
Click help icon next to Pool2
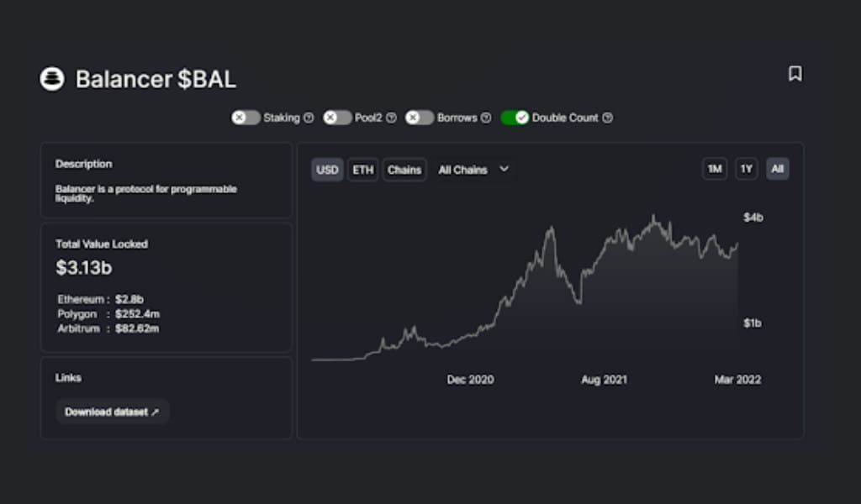point(392,118)
